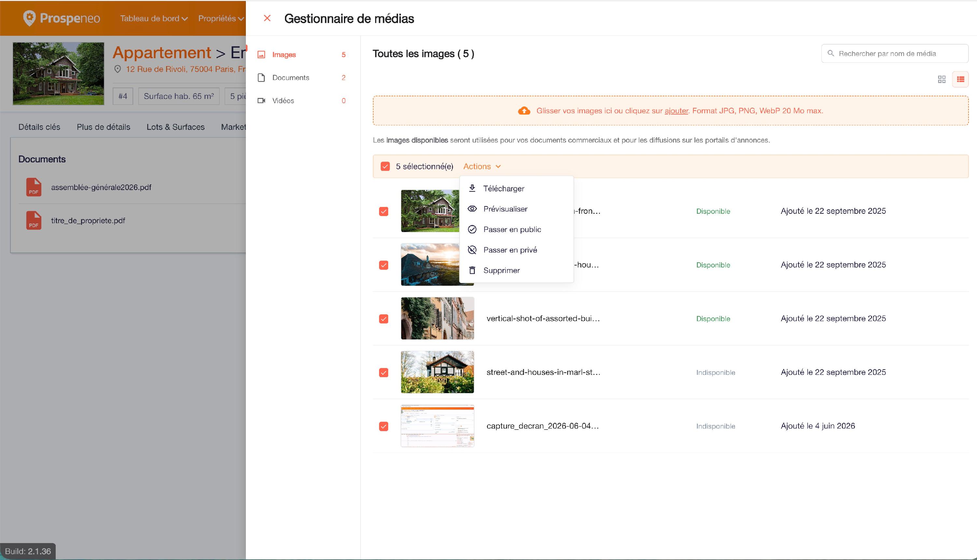Choose Supprimer from the Actions menu
Screen dimensions: 977x560
tap(516, 270)
